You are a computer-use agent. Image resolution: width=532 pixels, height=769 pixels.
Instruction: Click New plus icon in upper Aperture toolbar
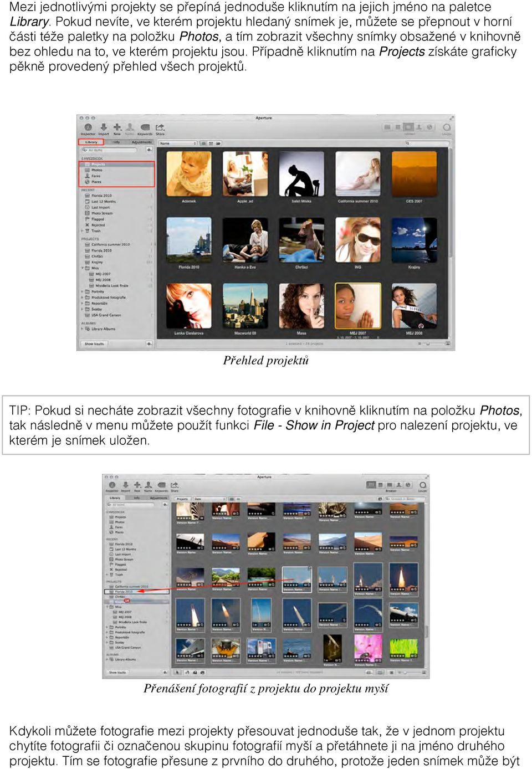pos(117,127)
